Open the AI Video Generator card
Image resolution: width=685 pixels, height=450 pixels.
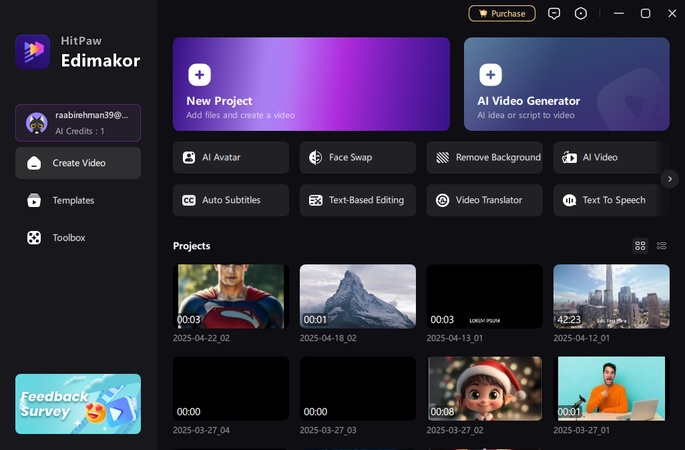click(566, 84)
